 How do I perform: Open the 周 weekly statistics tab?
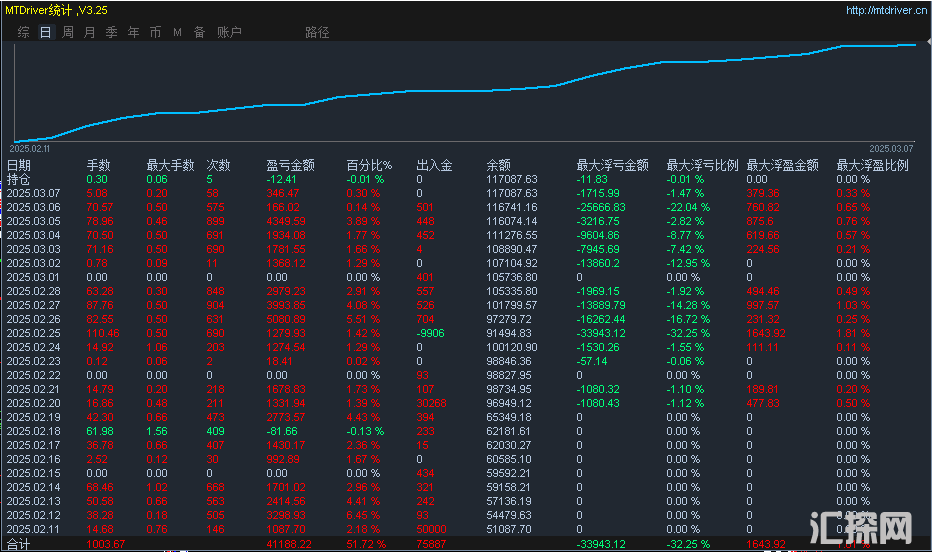[x=68, y=32]
